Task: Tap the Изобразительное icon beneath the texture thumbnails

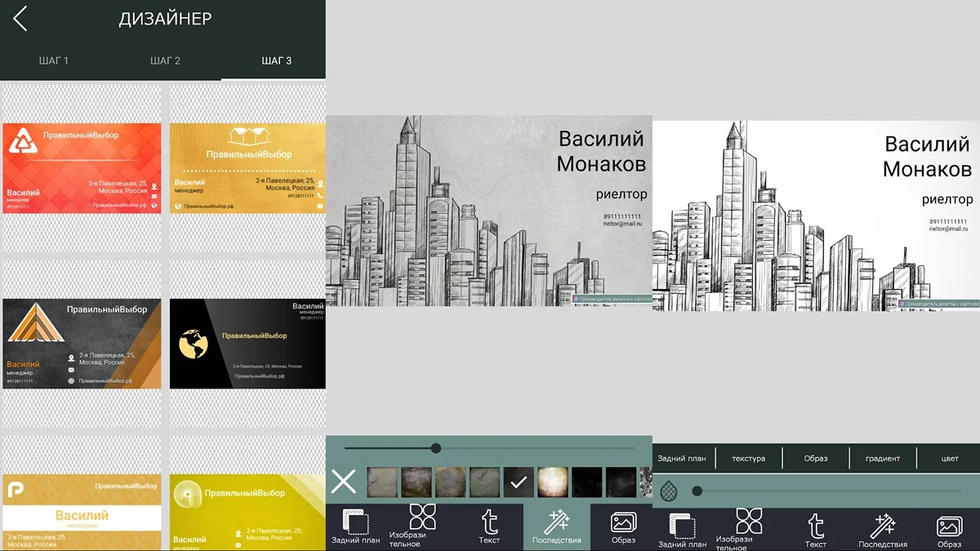Action: (422, 527)
